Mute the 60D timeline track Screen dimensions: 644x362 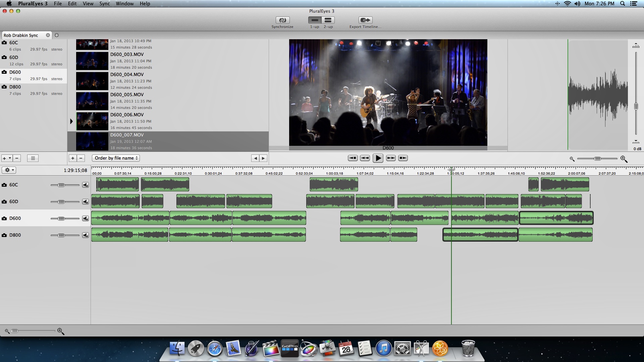[86, 202]
